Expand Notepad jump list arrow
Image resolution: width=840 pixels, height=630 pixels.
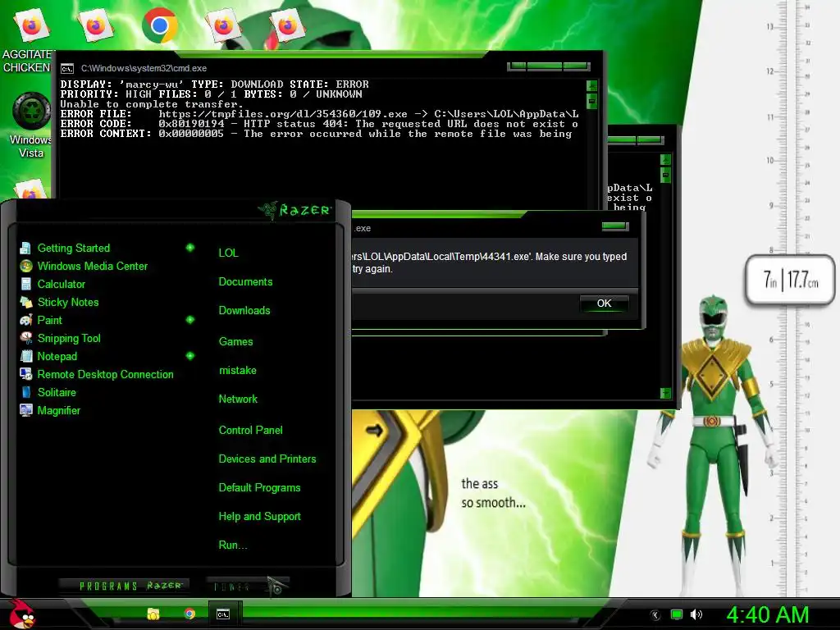[190, 356]
